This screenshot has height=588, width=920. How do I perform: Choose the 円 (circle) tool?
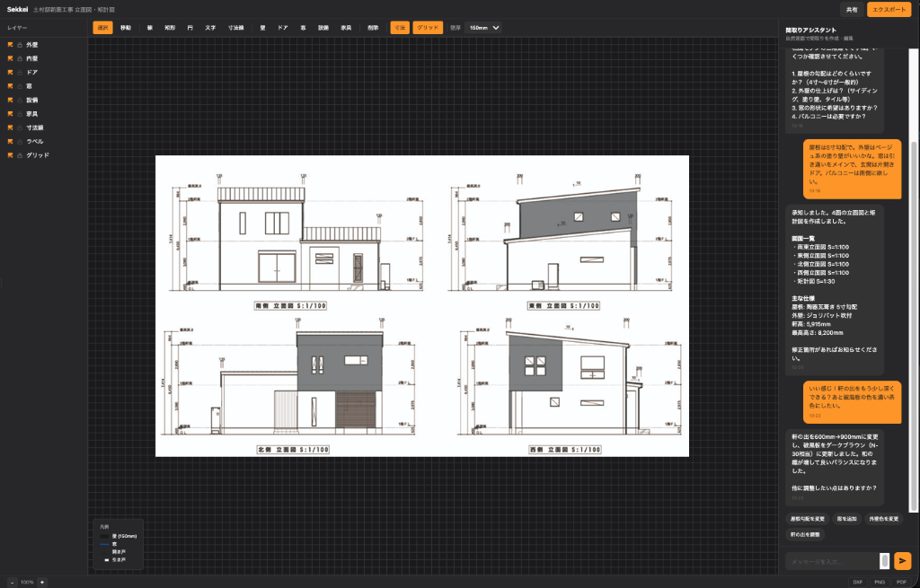[x=190, y=28]
